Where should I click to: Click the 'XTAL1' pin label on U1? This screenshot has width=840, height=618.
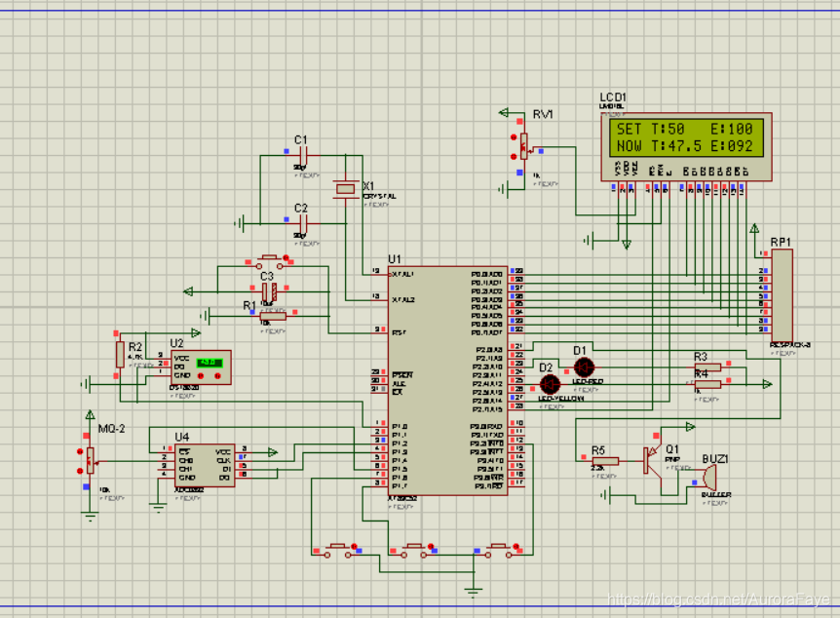pos(402,275)
